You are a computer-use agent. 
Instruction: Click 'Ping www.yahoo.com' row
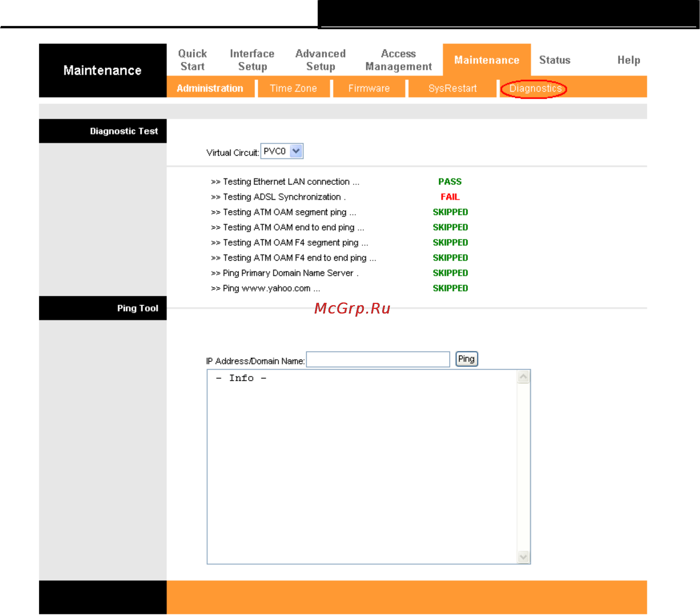(x=265, y=288)
